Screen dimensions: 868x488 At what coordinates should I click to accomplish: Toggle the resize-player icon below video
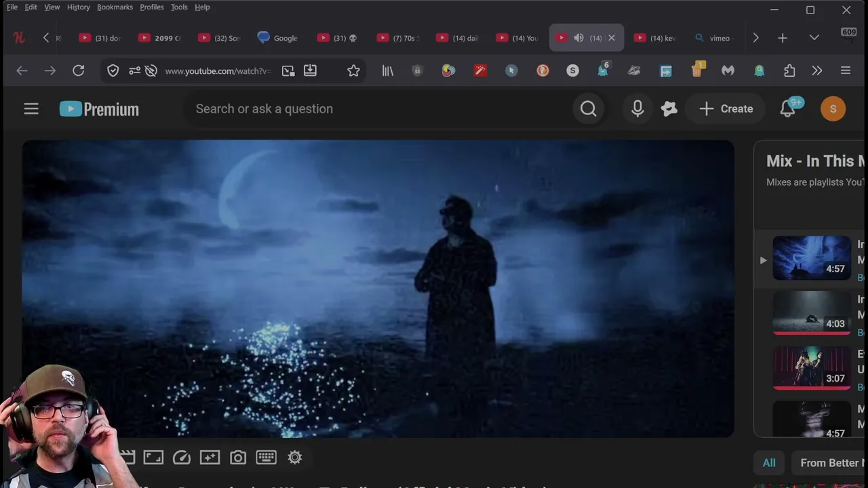coord(153,457)
